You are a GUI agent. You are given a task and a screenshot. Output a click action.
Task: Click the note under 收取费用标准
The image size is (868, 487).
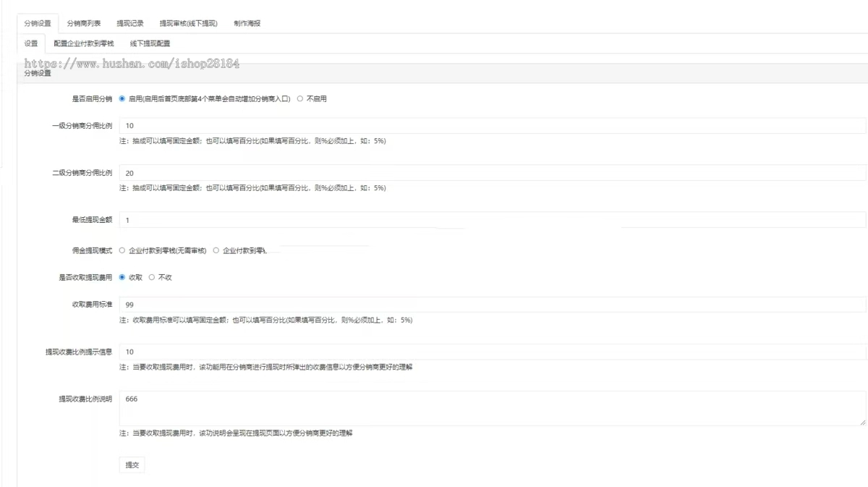pos(265,320)
